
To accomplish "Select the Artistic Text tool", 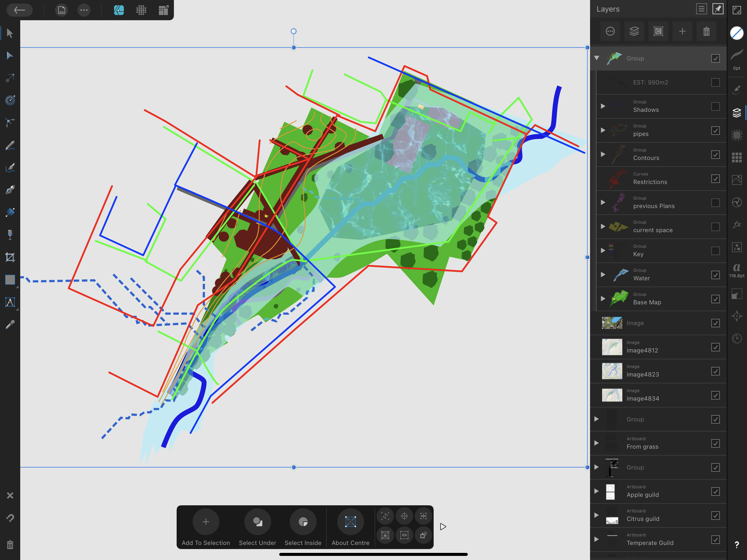I will tap(10, 302).
